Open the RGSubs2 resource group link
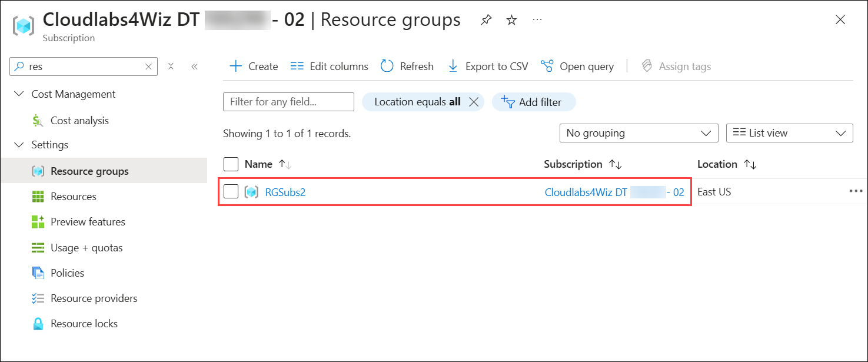 (x=285, y=192)
